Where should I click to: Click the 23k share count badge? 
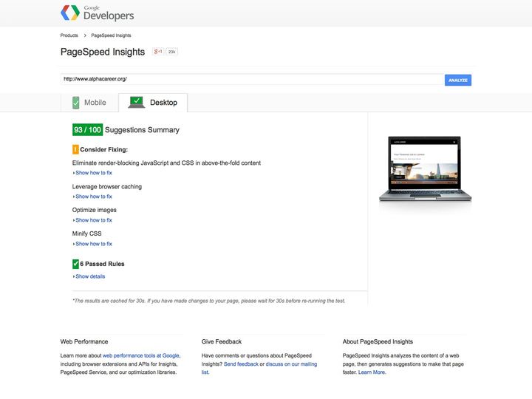[x=171, y=52]
